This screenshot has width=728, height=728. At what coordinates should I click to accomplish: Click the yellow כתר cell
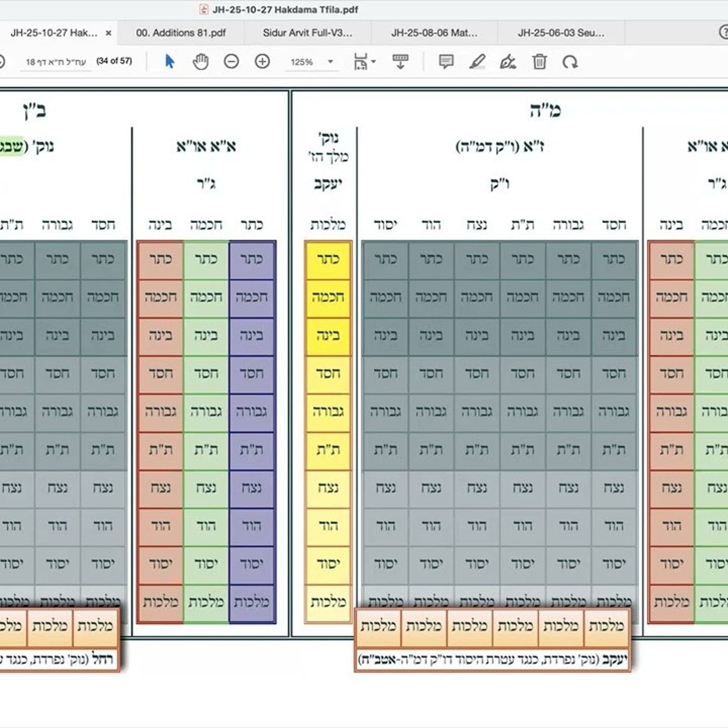328,259
